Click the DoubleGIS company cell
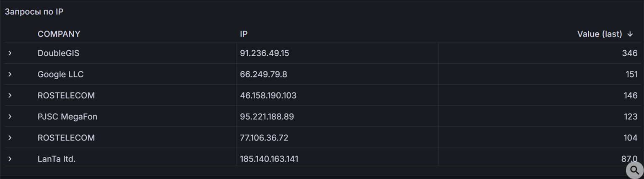Image resolution: width=644 pixels, height=179 pixels. pos(58,53)
